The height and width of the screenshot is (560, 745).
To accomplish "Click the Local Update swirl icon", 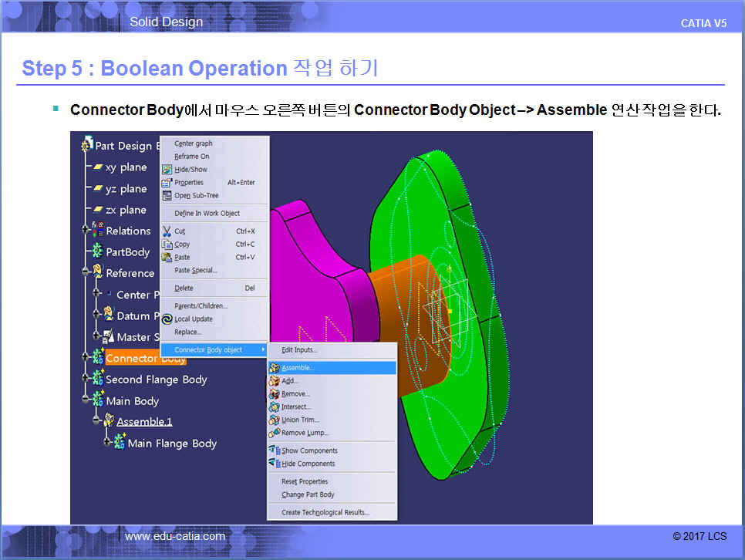I will click(167, 319).
